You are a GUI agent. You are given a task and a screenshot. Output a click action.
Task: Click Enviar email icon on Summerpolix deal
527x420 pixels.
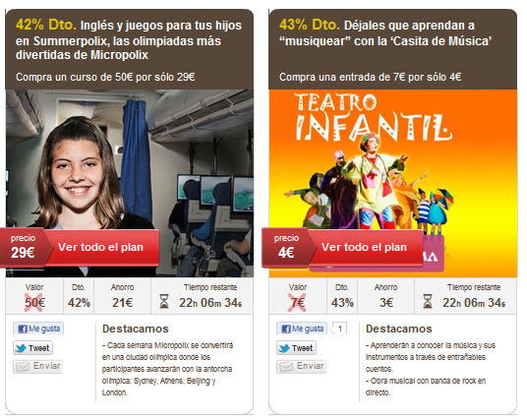[x=38, y=366]
